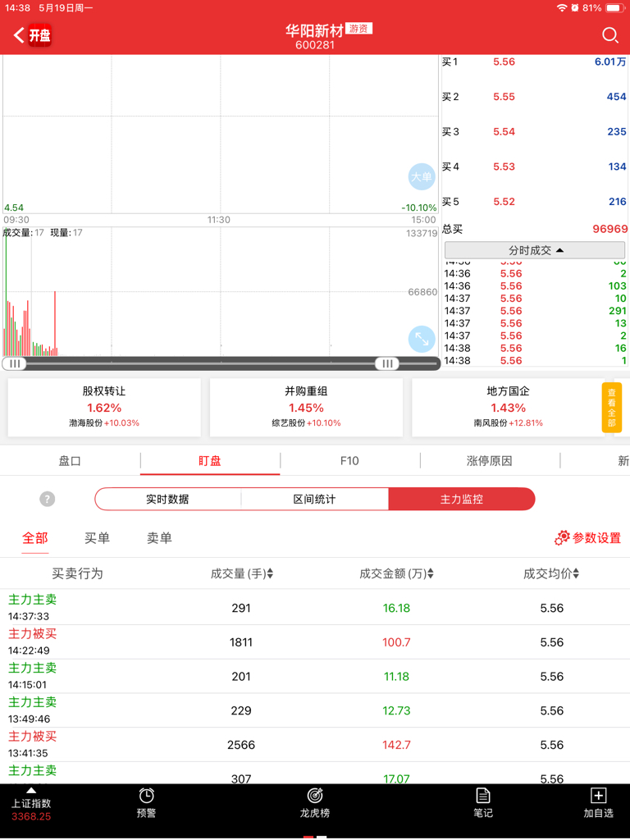Switch to 涨停原因 tab
This screenshot has height=840, width=630.
[x=490, y=461]
